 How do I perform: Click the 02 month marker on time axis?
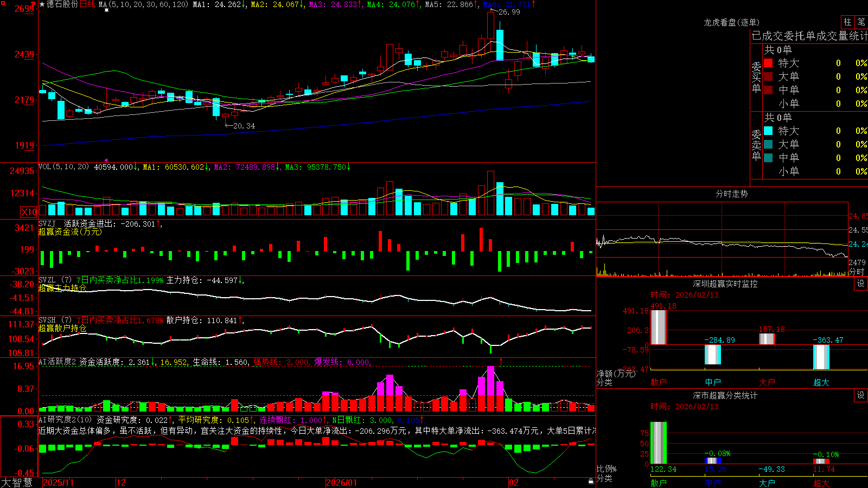point(513,483)
